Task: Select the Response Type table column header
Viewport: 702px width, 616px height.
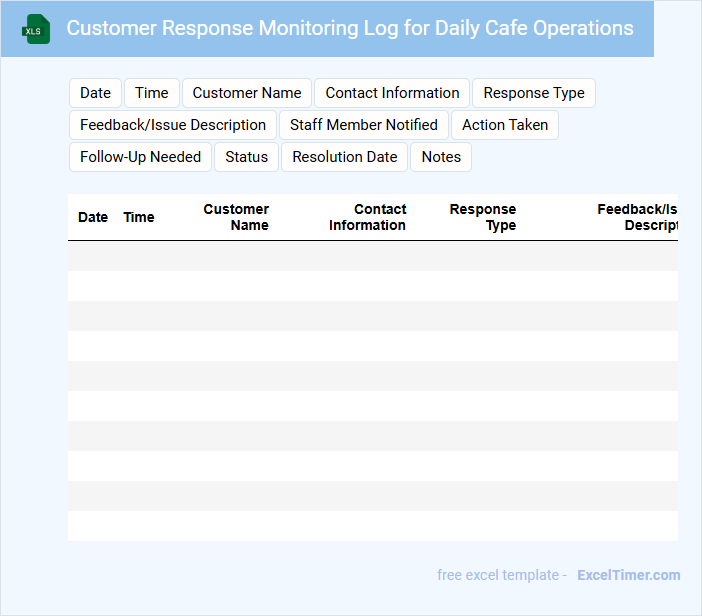Action: click(483, 217)
